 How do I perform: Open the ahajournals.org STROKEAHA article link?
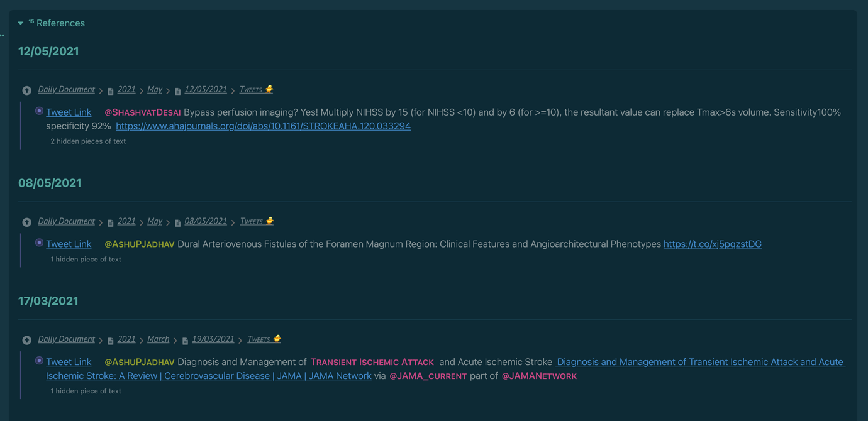[263, 126]
